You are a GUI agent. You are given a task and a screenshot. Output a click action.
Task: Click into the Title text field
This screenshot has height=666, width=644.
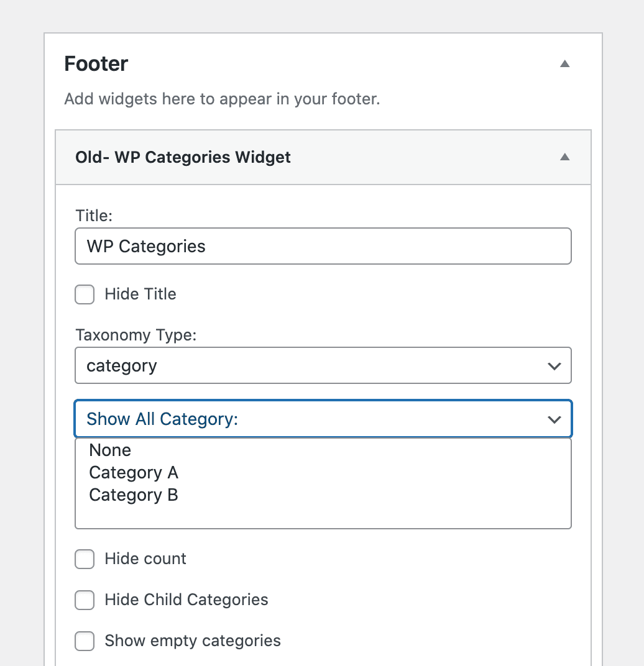point(323,246)
